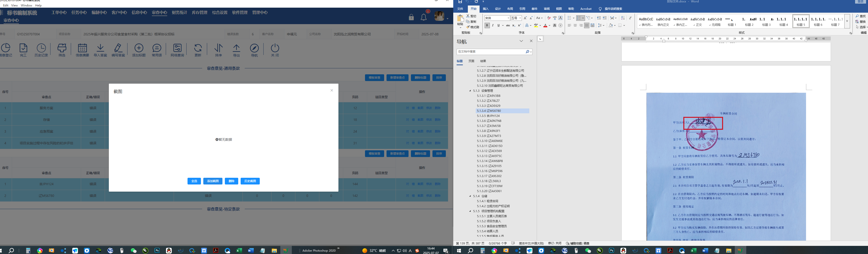Screen dimensions: 868x254
Task: Click the save icon in Word's title bar
Action: (x=460, y=2)
